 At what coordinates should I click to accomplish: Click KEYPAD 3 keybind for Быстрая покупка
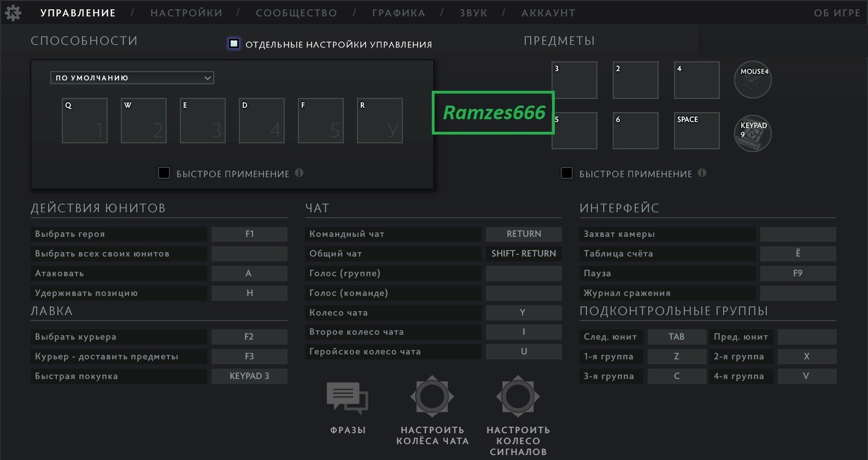click(249, 376)
